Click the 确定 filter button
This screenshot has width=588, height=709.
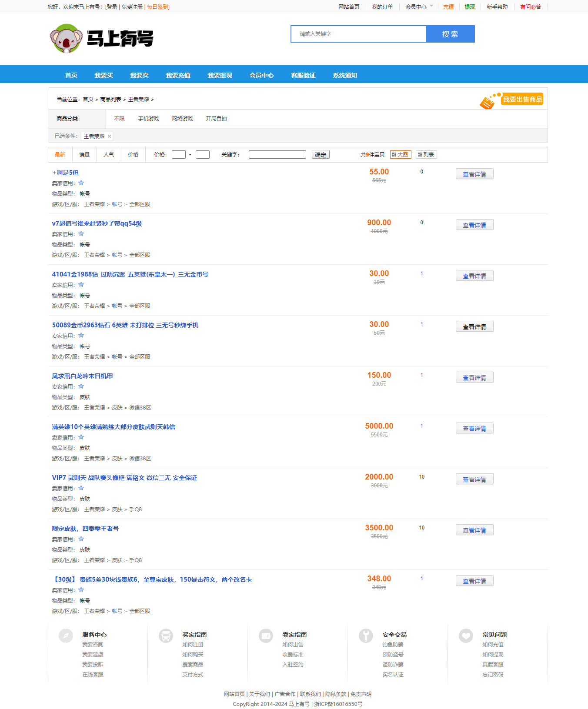[x=321, y=155]
